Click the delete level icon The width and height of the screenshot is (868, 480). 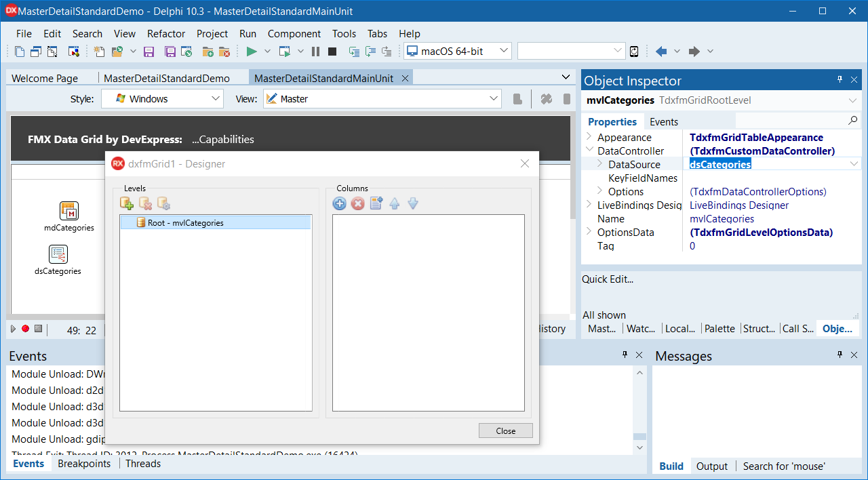tap(145, 203)
